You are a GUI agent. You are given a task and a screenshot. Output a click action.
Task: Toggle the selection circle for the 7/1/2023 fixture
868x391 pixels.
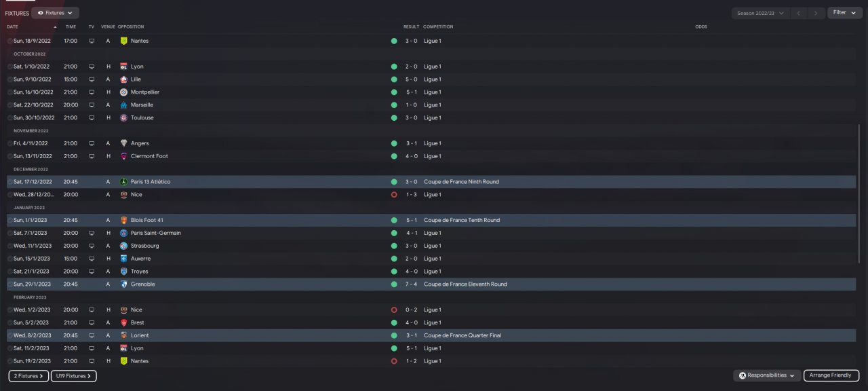(x=10, y=233)
